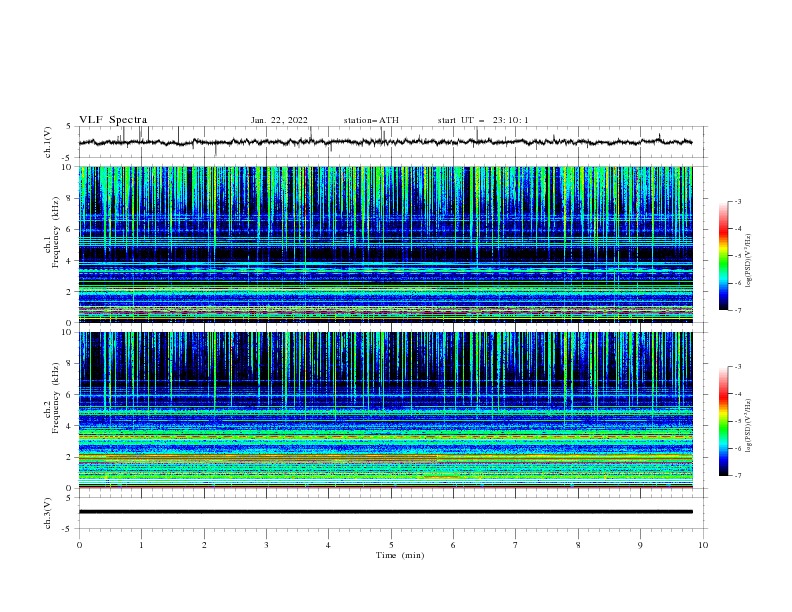Select the date text "Jan. 22, 2022"

coord(279,120)
